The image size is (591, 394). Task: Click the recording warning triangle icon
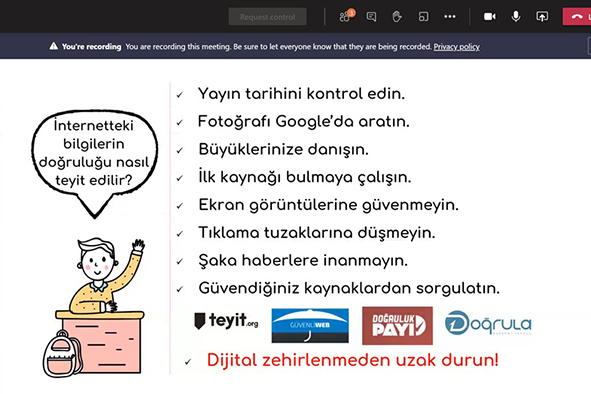click(54, 46)
